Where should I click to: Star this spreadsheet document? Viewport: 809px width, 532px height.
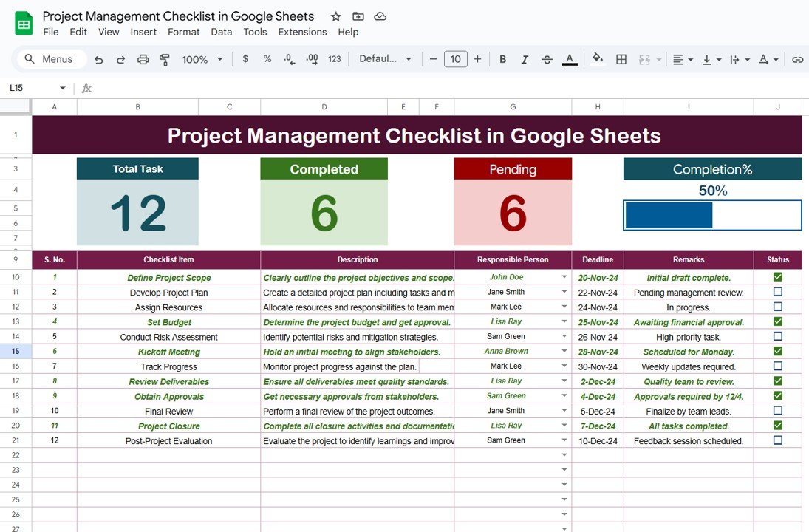point(336,16)
